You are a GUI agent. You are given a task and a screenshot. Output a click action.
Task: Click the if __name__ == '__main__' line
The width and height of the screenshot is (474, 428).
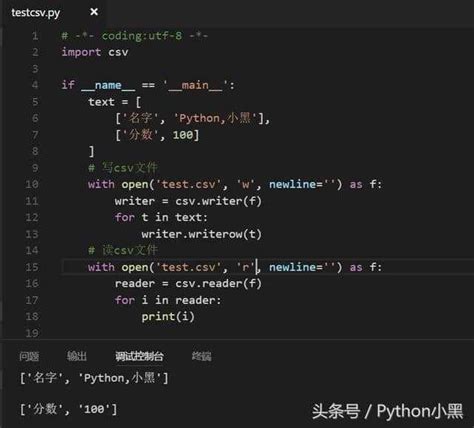[148, 85]
